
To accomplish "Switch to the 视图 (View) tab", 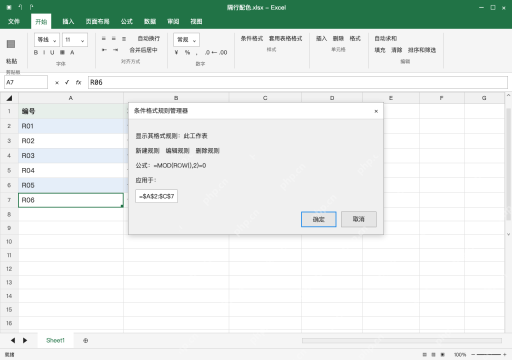I will point(196,21).
